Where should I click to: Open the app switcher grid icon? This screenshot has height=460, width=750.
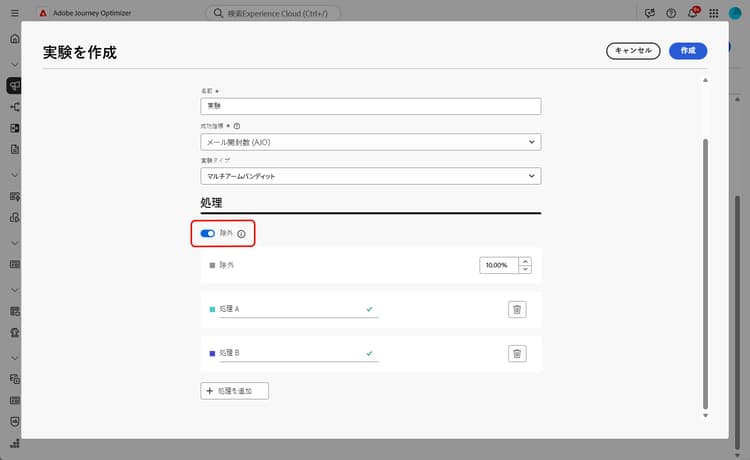(714, 13)
